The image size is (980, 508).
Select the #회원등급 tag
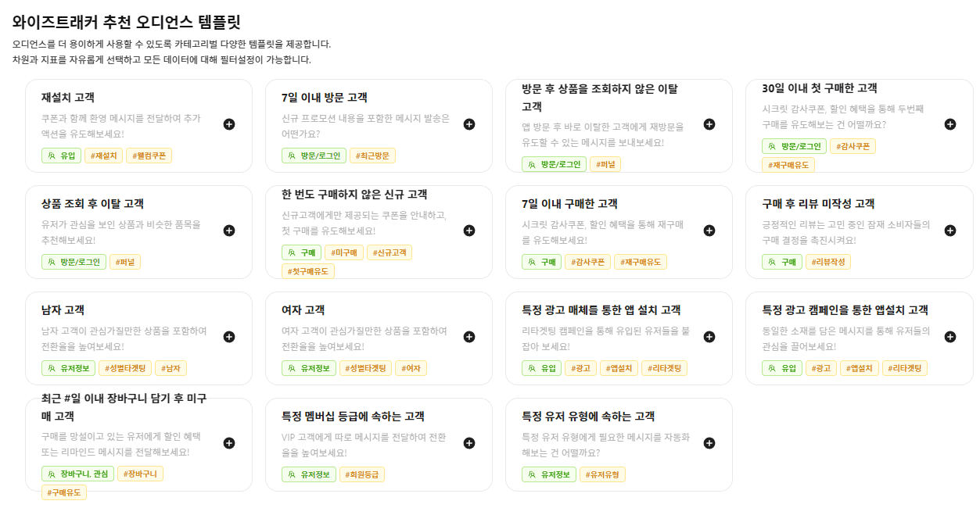361,474
